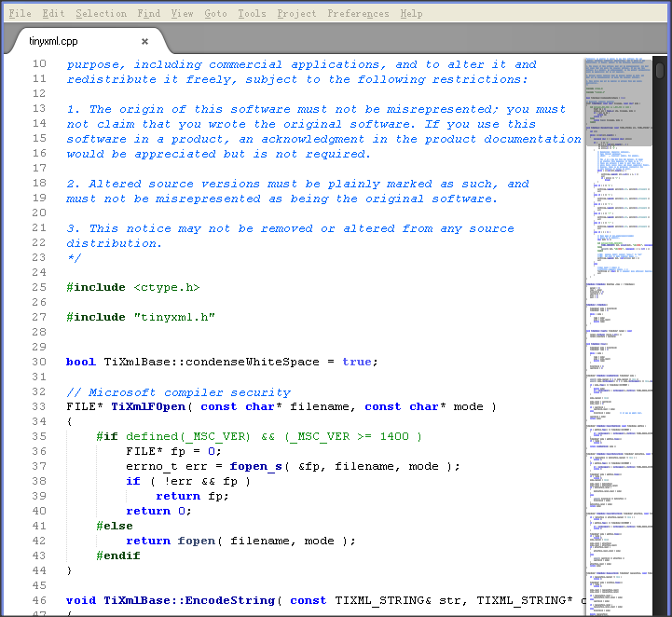The image size is (672, 617).
Task: Click the word 'distribution.' on line 22
Action: (115, 243)
